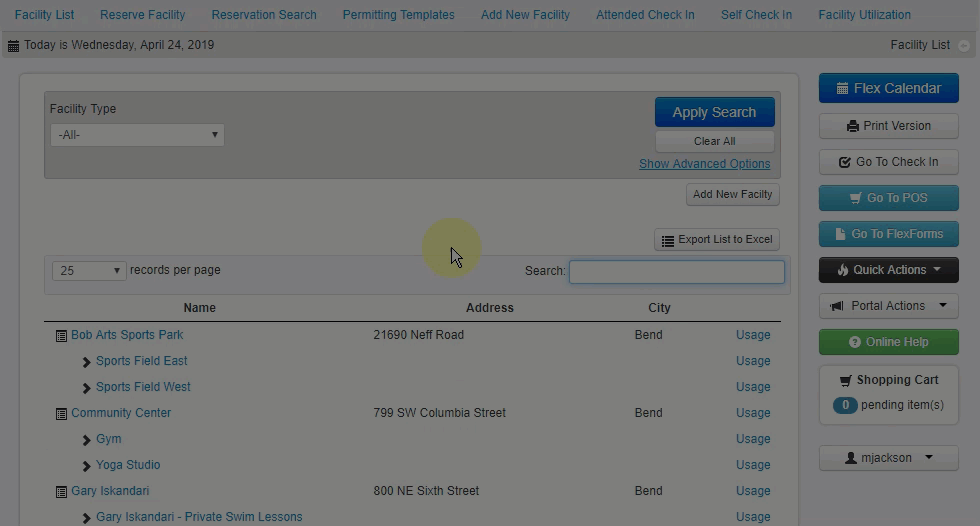Click into the Search input field
Image resolution: width=980 pixels, height=526 pixels.
coord(676,271)
